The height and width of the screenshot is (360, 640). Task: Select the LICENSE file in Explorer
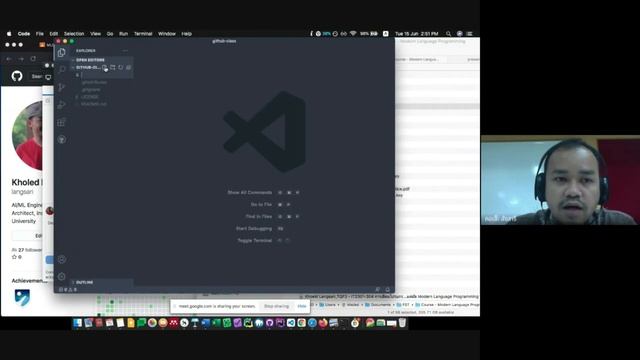pyautogui.click(x=89, y=97)
